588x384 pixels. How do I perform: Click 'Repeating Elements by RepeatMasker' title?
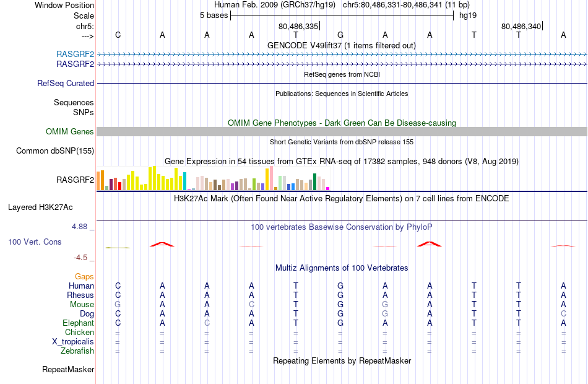click(x=342, y=361)
